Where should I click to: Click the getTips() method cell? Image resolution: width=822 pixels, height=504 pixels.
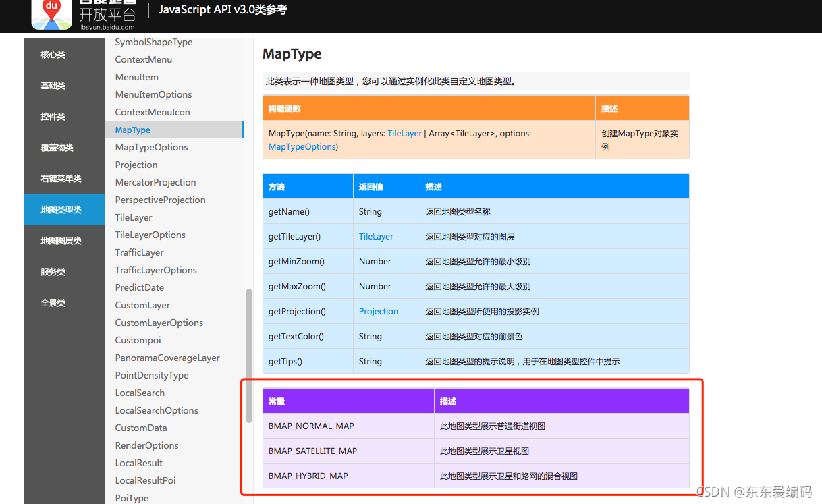tap(308, 361)
